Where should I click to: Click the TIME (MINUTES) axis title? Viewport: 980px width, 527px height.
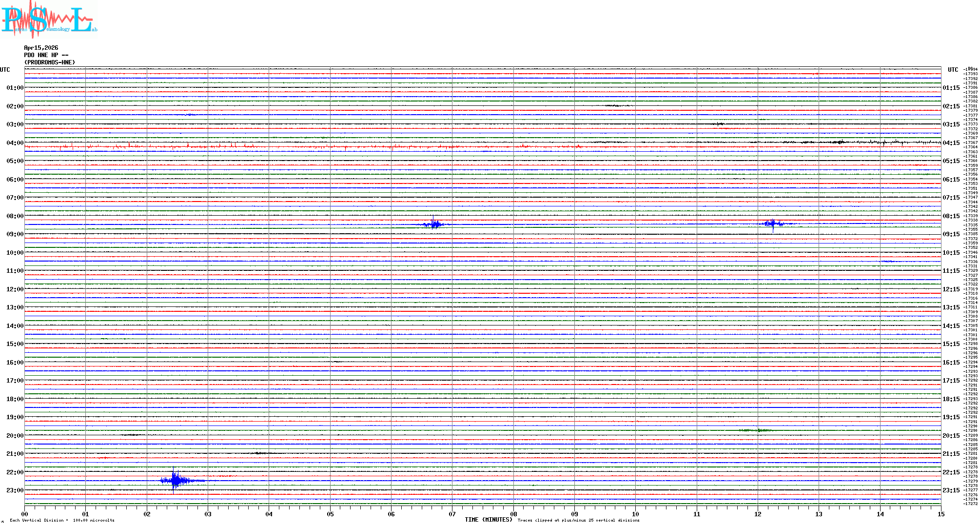(x=488, y=520)
